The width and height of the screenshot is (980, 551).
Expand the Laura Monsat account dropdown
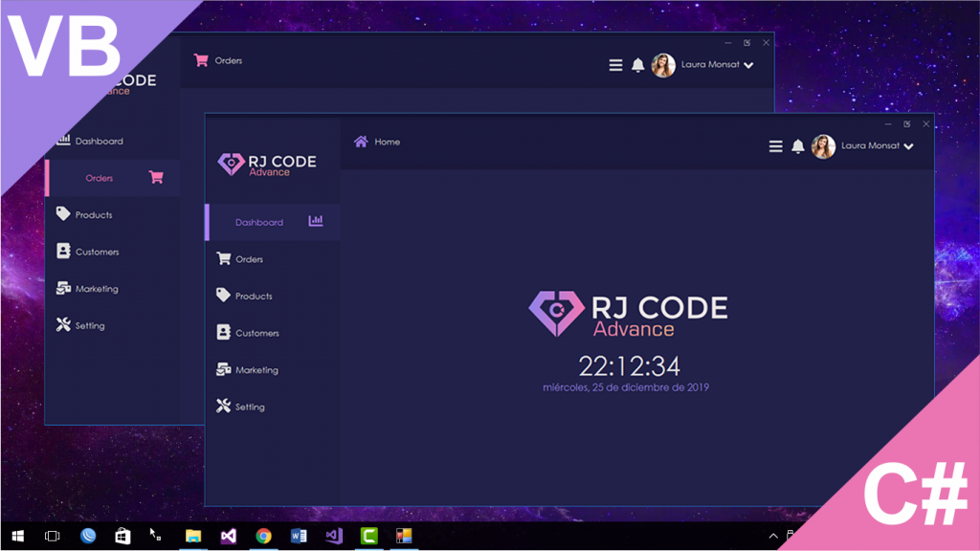pyautogui.click(x=907, y=146)
